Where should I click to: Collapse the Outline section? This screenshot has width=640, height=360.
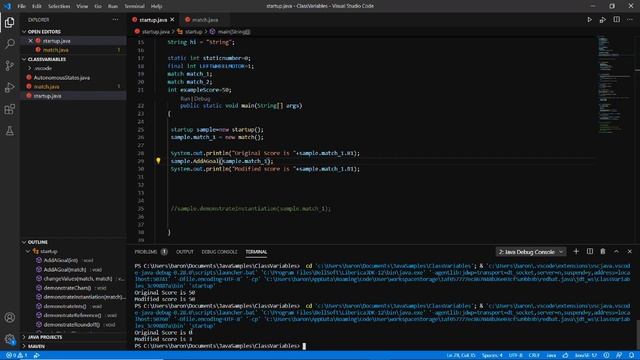click(x=24, y=242)
